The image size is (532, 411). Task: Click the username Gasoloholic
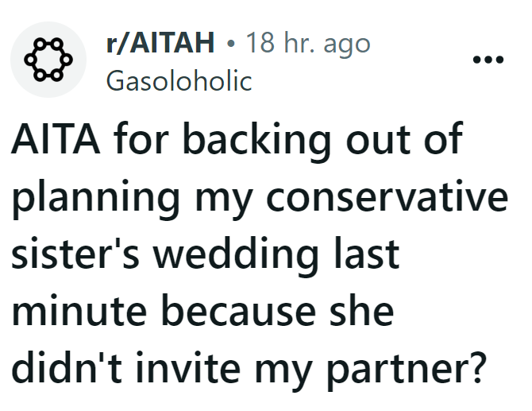[178, 80]
